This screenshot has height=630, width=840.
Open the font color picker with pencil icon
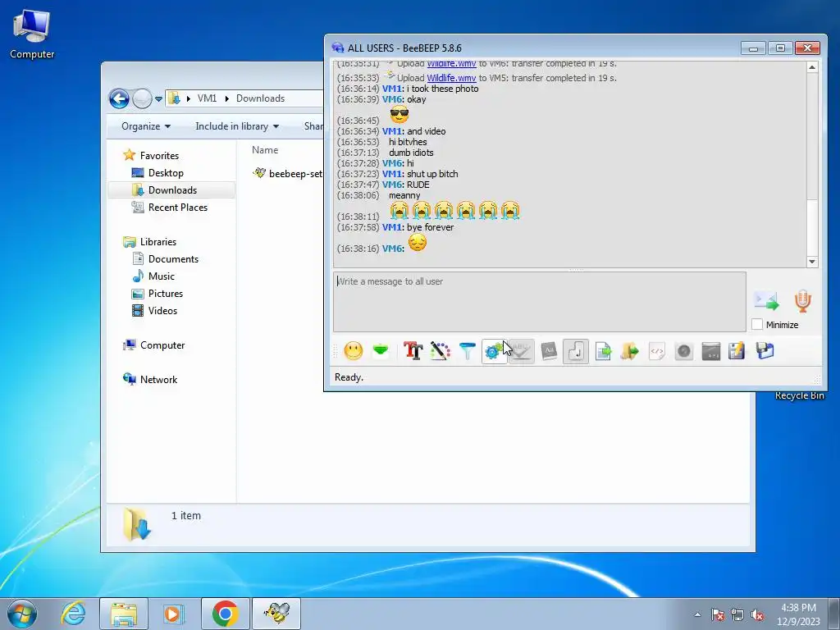click(x=440, y=351)
